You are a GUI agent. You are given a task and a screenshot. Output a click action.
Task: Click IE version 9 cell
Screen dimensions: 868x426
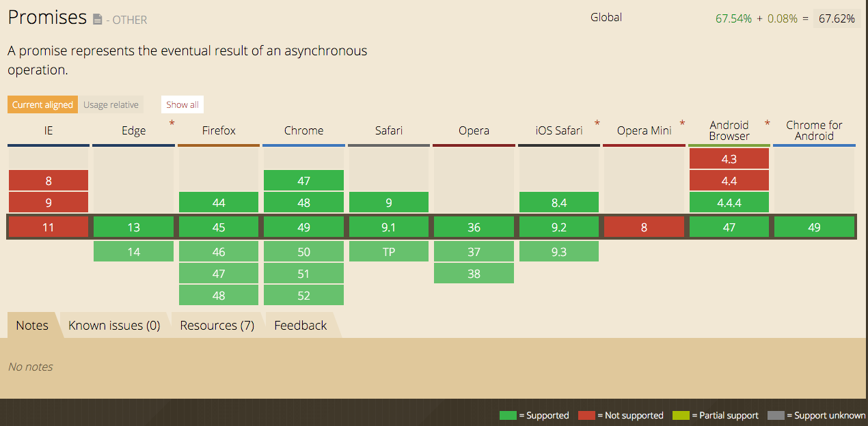[x=49, y=203]
